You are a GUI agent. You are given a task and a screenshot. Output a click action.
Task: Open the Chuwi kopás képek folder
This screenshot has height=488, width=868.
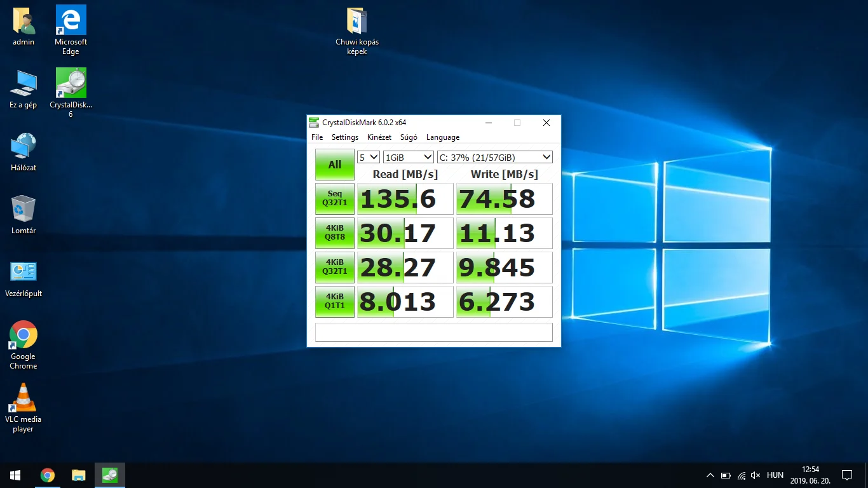click(x=357, y=21)
